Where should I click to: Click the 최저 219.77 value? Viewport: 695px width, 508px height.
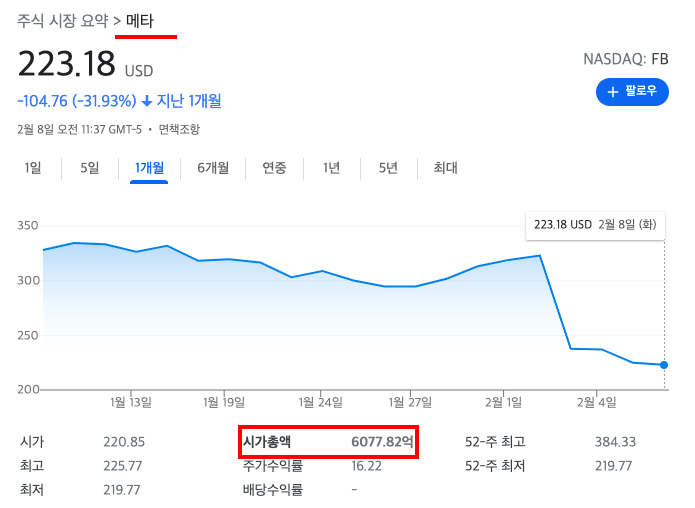[x=122, y=490]
